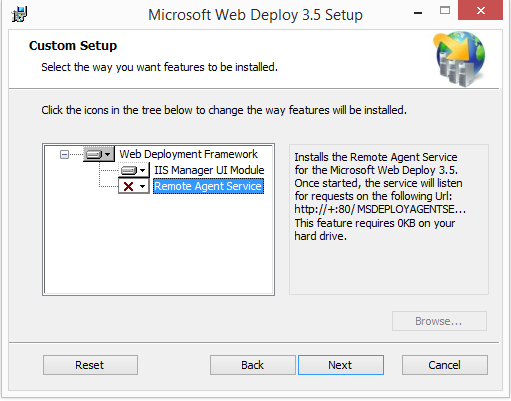Click the red X icon for Remote Agent Service
Screen dimensions: 511x401
(128, 186)
